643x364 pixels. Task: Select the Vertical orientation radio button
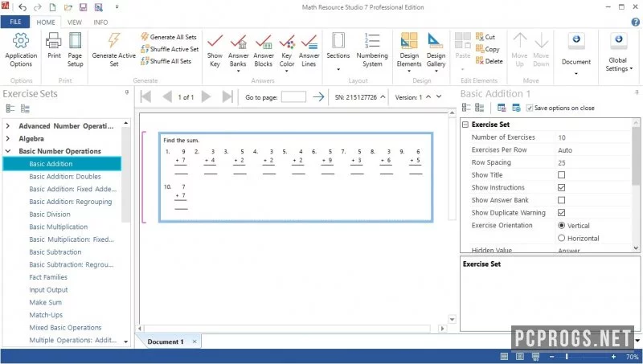click(561, 226)
